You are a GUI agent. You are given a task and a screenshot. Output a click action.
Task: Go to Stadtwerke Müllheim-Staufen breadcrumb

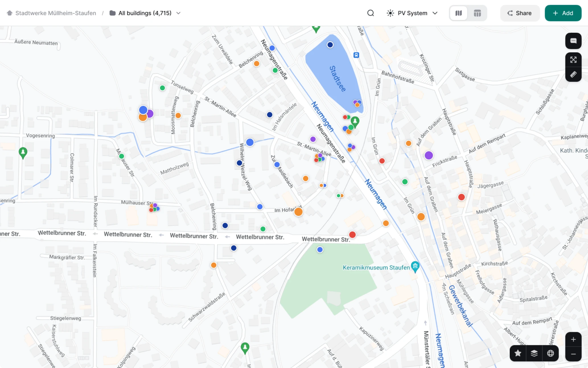point(52,13)
